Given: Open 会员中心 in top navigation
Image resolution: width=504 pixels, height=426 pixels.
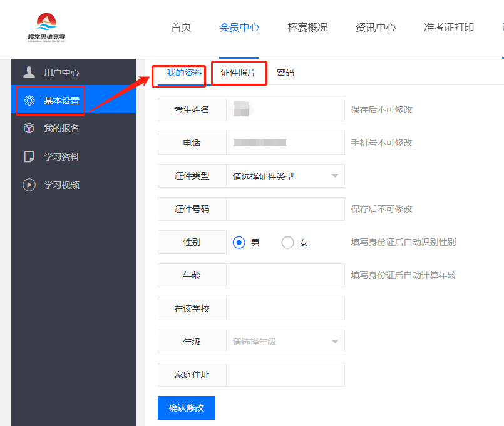Looking at the screenshot, I should tap(239, 28).
